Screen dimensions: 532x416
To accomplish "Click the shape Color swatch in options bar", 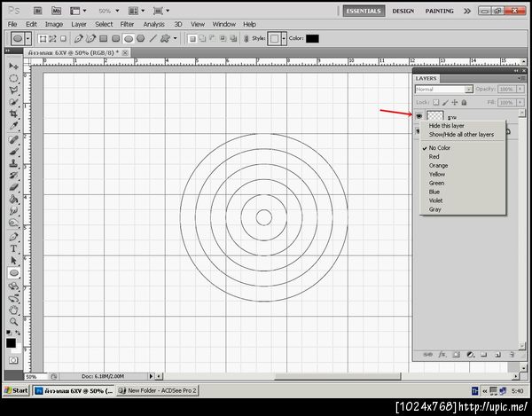I will point(312,38).
